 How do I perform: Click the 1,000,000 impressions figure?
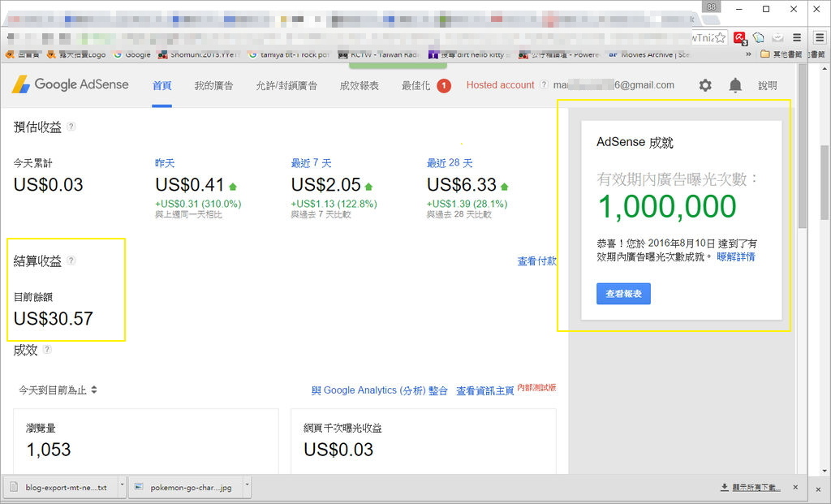(667, 206)
